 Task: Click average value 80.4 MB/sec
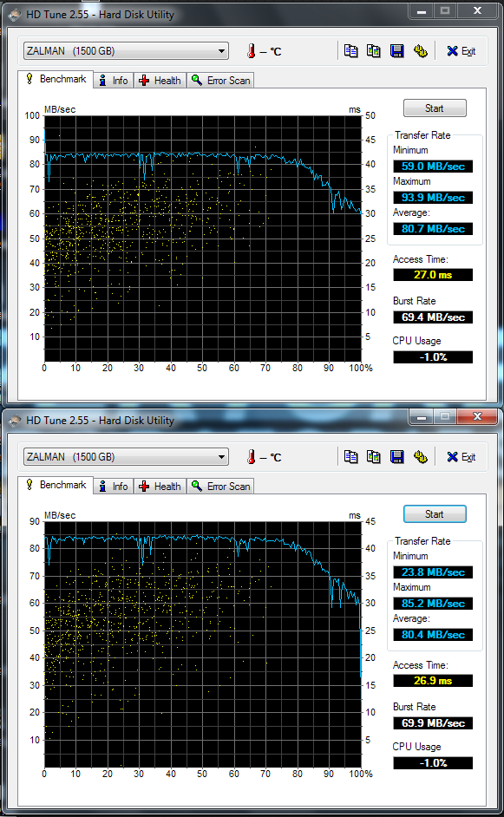click(x=433, y=635)
